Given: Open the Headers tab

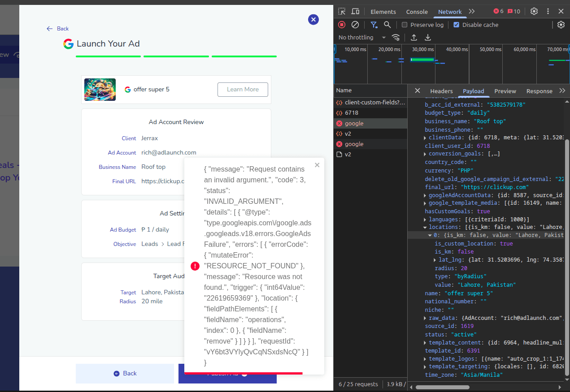Looking at the screenshot, I should click(441, 91).
